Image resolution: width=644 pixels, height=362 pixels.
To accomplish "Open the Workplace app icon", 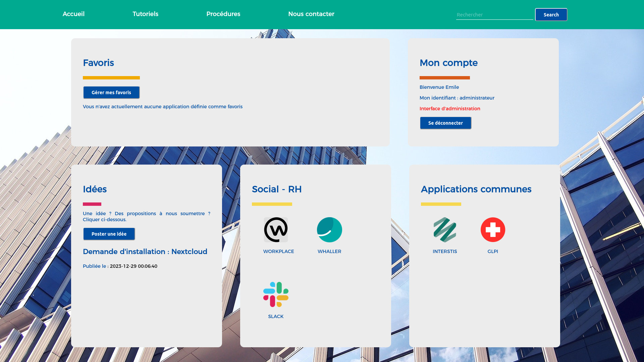I will (276, 230).
